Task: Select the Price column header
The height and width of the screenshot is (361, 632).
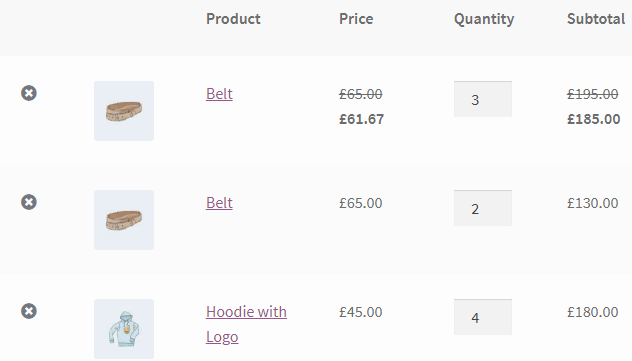Action: point(356,19)
